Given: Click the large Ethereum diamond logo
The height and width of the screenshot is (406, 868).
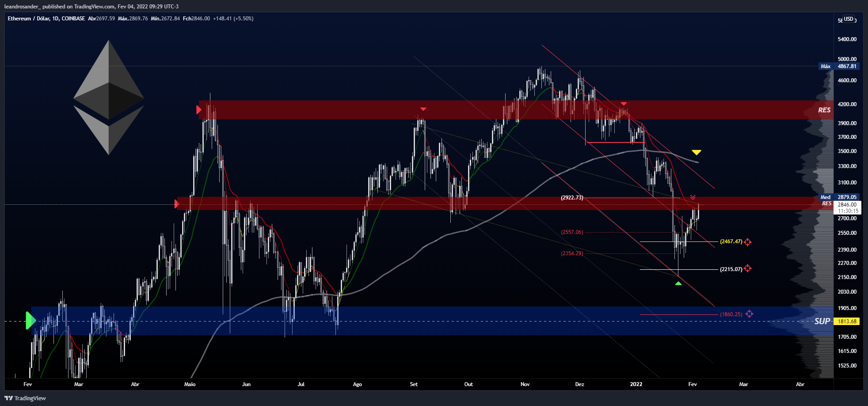Looking at the screenshot, I should (109, 97).
